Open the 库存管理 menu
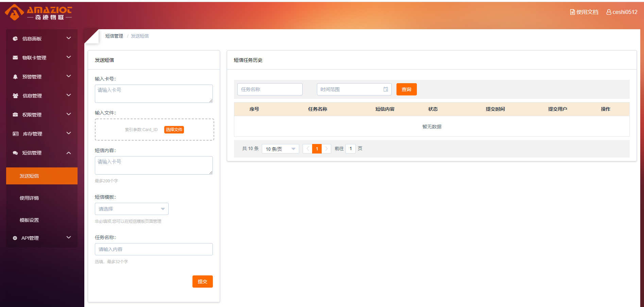 coord(42,134)
